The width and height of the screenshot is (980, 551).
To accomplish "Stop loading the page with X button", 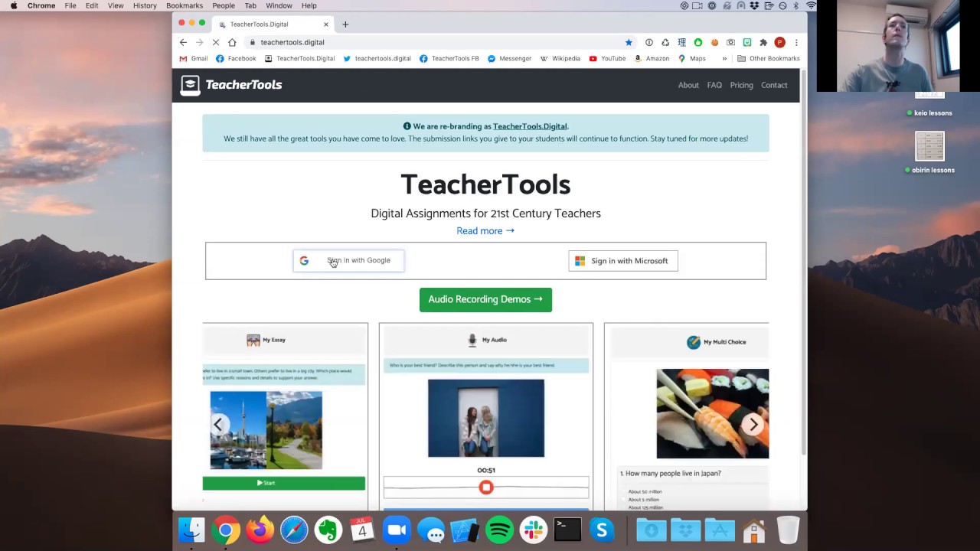I will 216,42.
